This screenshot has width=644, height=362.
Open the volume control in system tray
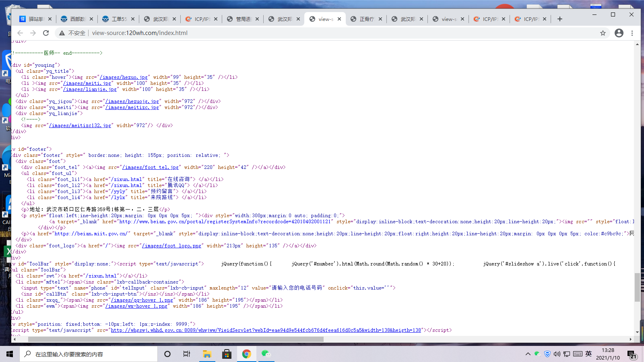click(557, 354)
